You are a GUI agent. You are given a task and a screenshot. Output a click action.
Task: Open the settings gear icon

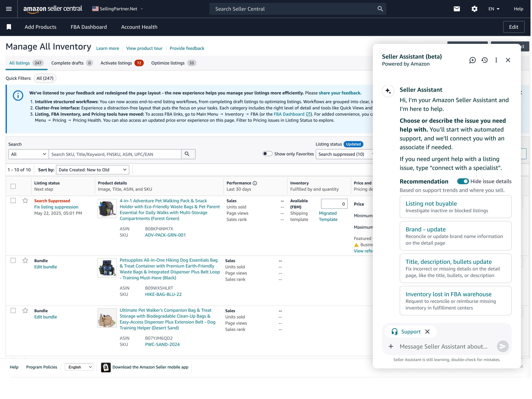click(474, 9)
